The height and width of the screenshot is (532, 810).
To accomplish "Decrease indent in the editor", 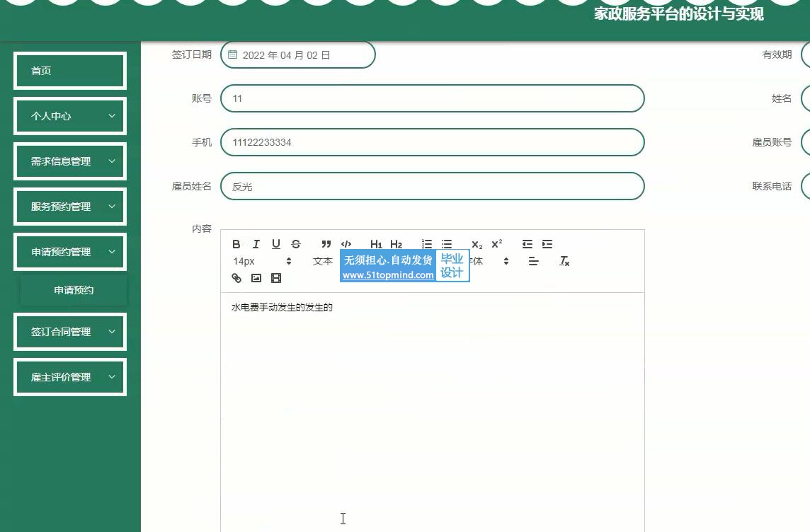I will (x=527, y=244).
